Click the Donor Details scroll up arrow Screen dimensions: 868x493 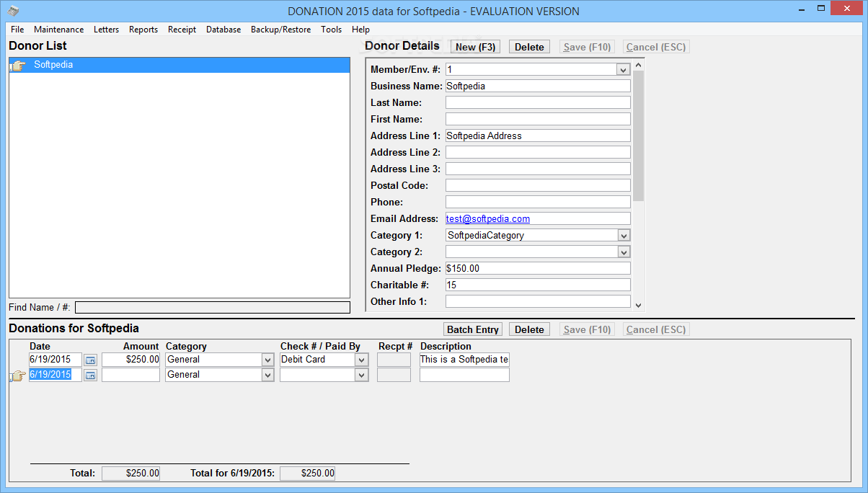[638, 65]
